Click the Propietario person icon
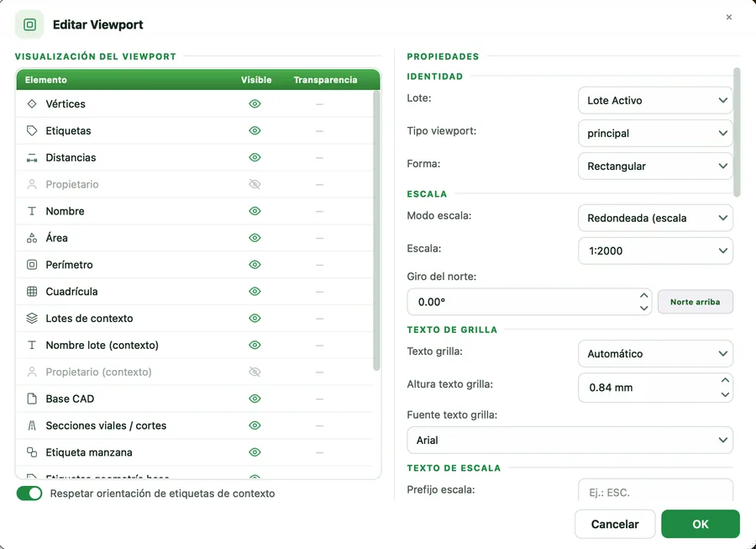756x549 pixels. (x=32, y=184)
